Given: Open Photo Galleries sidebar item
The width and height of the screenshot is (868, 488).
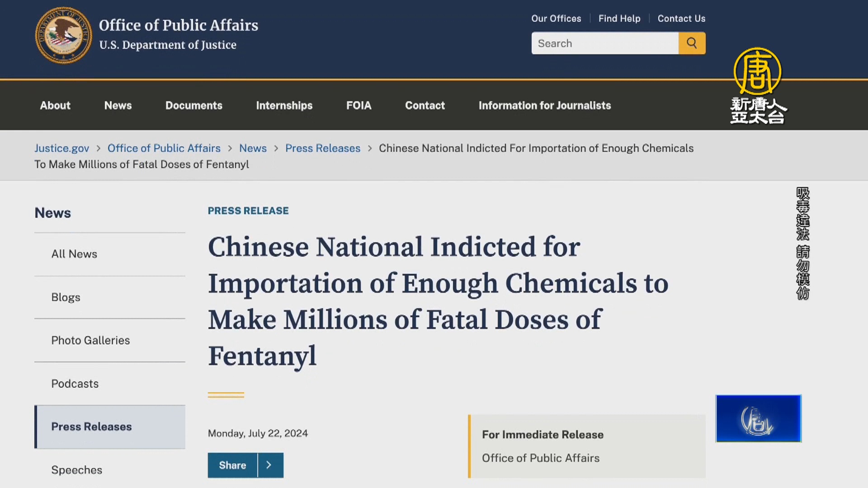Looking at the screenshot, I should click(90, 340).
